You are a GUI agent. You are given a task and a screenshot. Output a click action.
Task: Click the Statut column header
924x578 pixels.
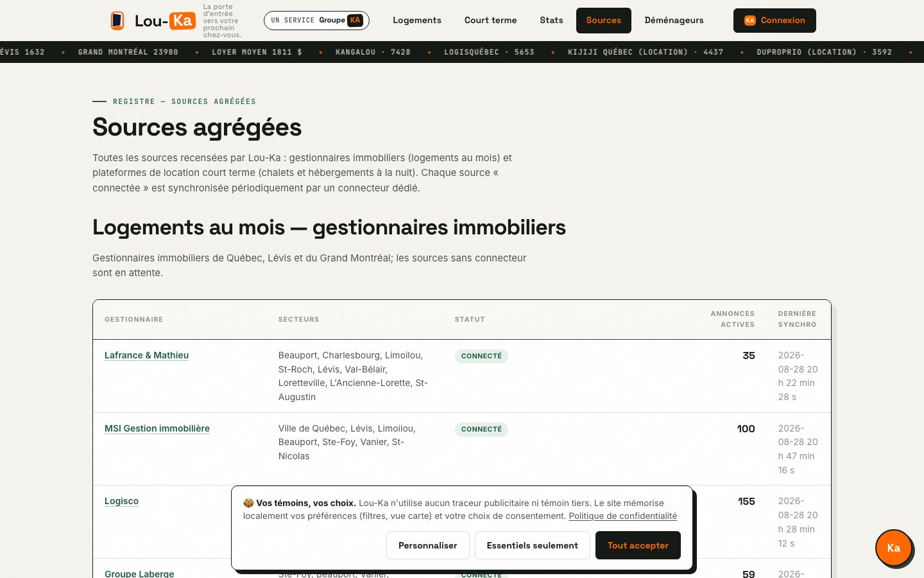(470, 319)
